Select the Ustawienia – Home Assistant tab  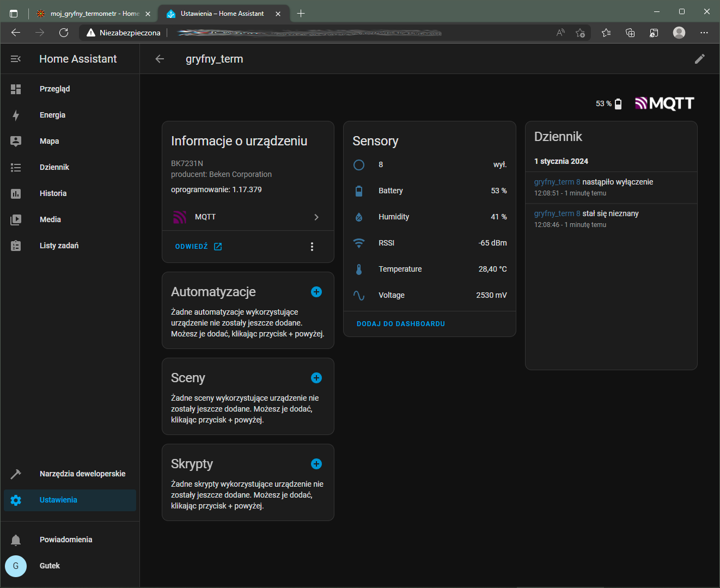click(222, 14)
